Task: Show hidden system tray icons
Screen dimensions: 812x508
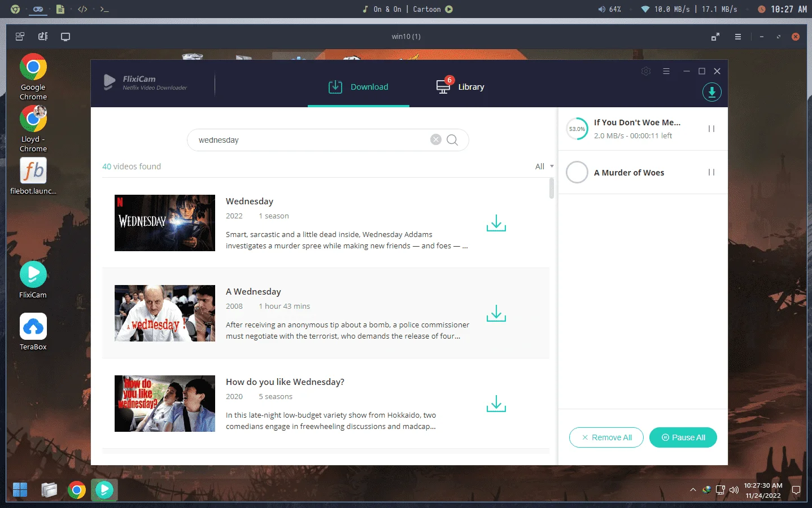Action: [x=693, y=490]
